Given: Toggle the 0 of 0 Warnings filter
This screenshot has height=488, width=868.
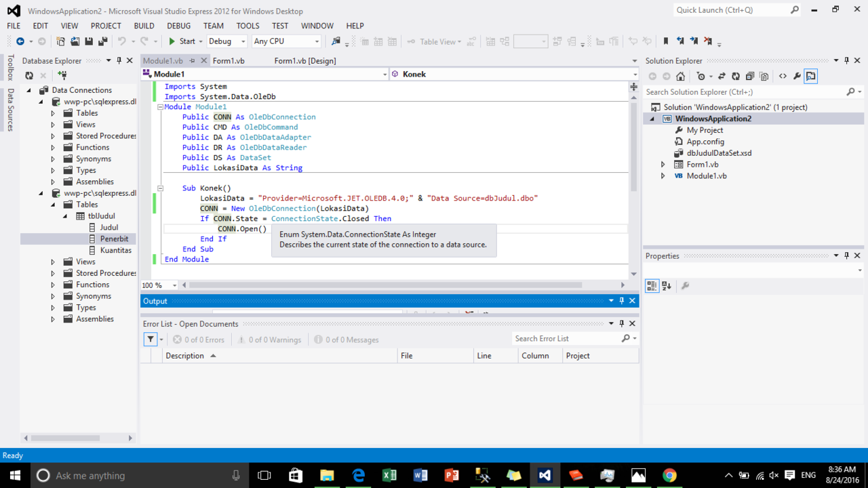Looking at the screenshot, I should point(269,340).
